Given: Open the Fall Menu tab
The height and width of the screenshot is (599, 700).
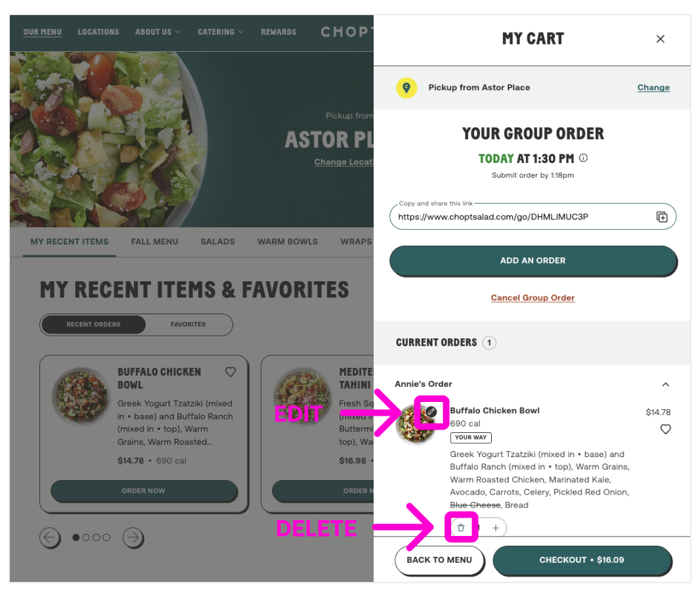Looking at the screenshot, I should 154,242.
